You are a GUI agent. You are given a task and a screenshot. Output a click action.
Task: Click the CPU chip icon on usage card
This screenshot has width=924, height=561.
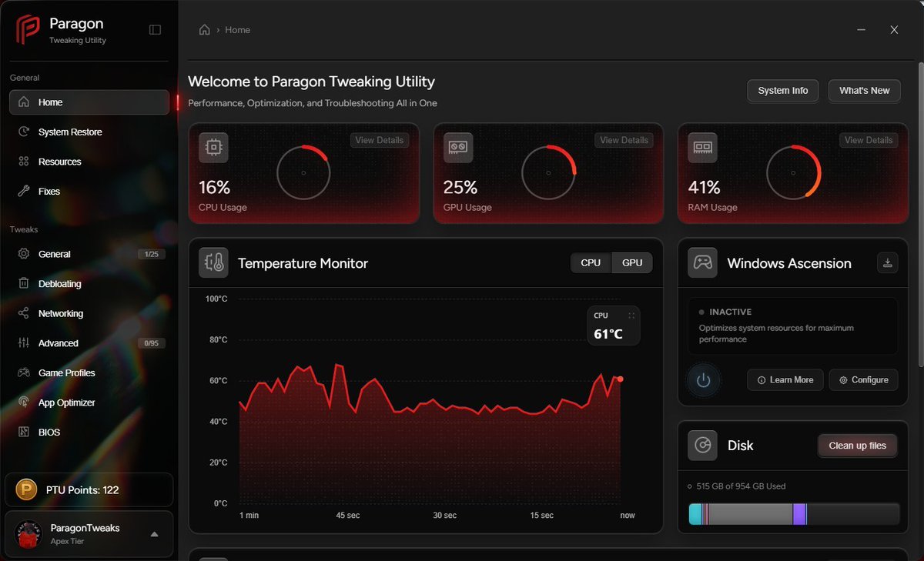pyautogui.click(x=213, y=148)
